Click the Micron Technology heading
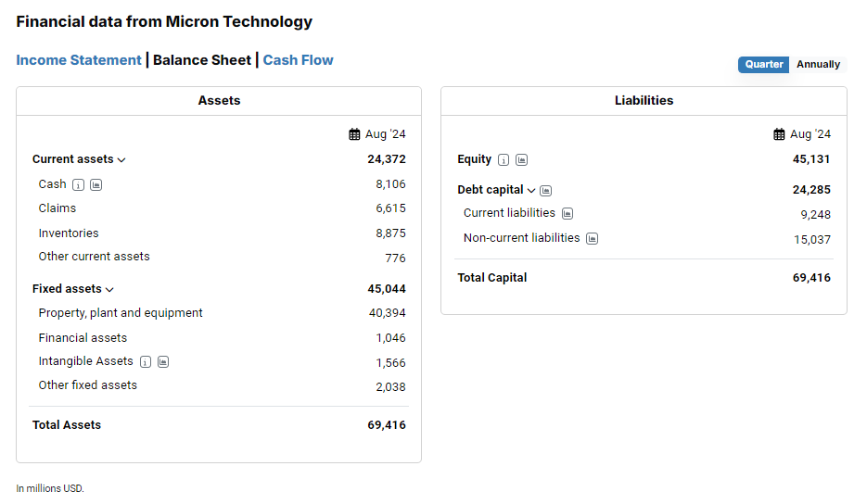 164,21
